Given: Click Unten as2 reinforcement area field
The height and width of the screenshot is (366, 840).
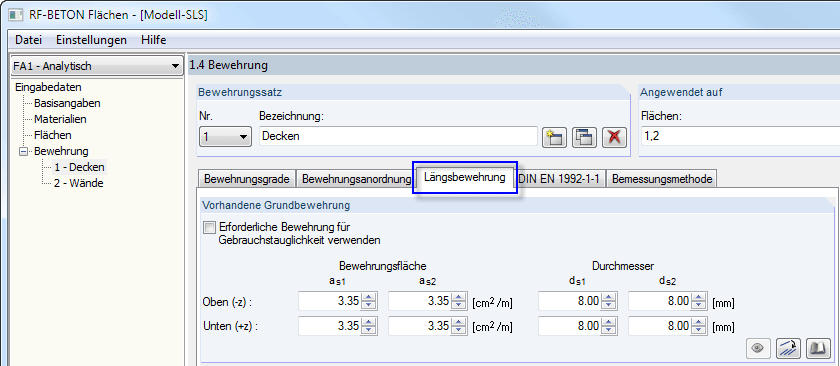Looking at the screenshot, I should coord(419,326).
